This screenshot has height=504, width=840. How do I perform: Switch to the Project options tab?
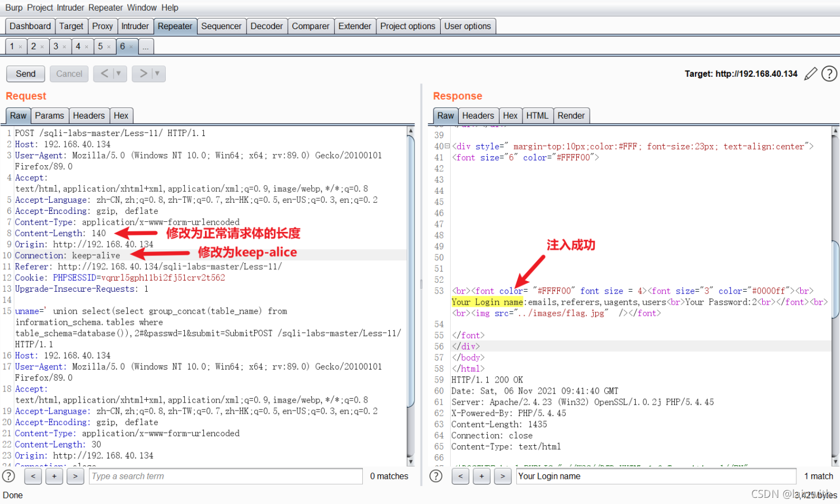408,26
